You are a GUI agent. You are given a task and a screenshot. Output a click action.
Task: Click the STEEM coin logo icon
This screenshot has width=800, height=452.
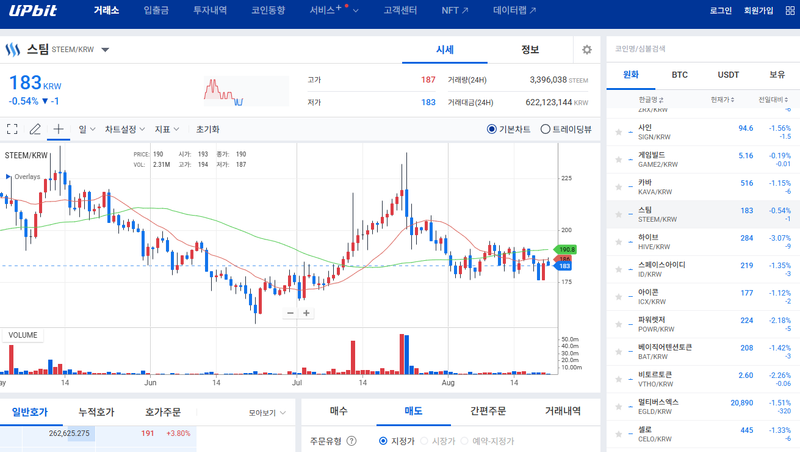(12, 49)
